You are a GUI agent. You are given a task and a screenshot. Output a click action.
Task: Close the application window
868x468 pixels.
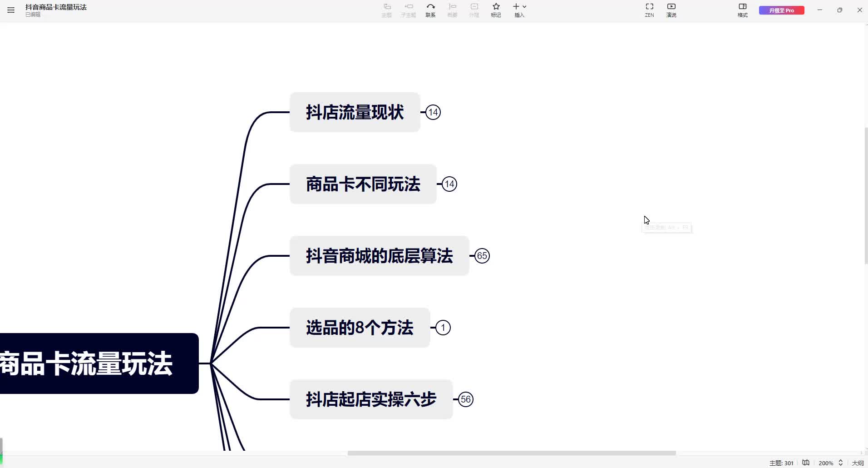(860, 10)
